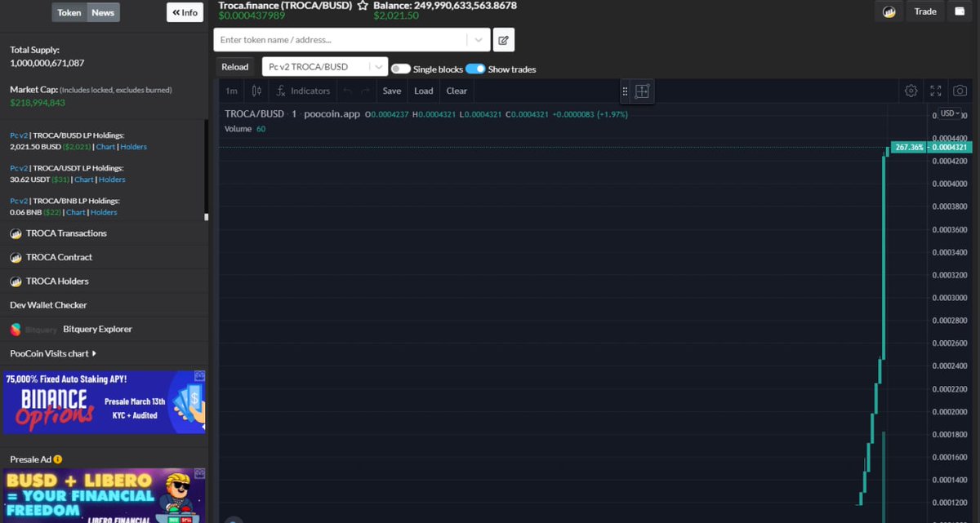980x523 pixels.
Task: Click the Reload button
Action: point(235,67)
